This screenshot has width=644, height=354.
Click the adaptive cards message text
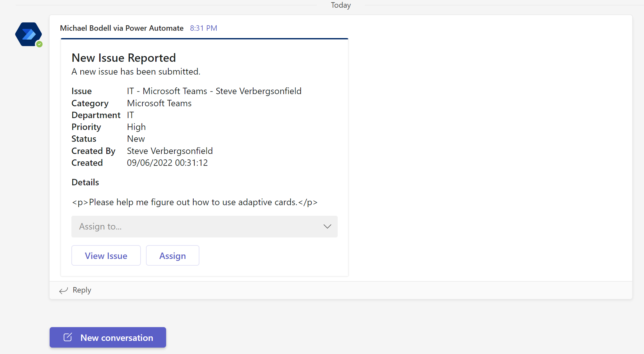[x=194, y=202]
